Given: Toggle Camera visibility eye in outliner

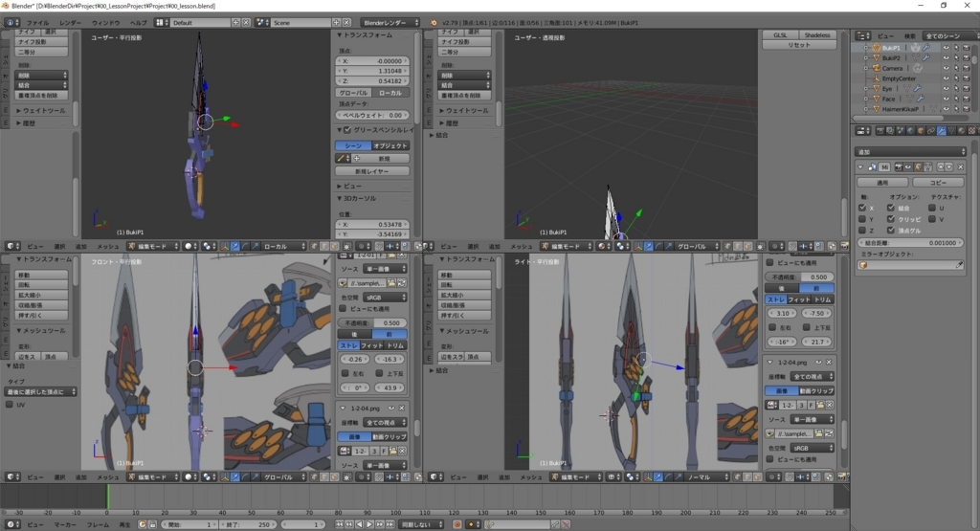Looking at the screenshot, I should point(947,68).
